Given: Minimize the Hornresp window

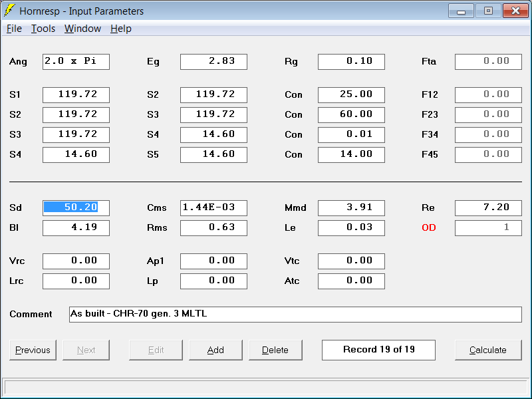Looking at the screenshot, I should (x=461, y=11).
